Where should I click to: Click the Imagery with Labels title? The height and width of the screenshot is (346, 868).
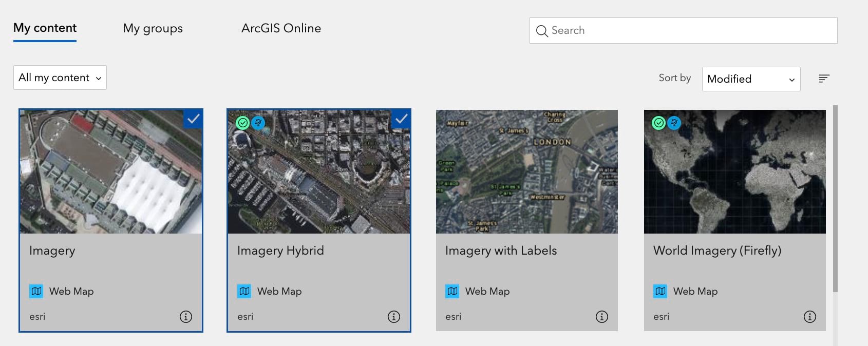501,251
